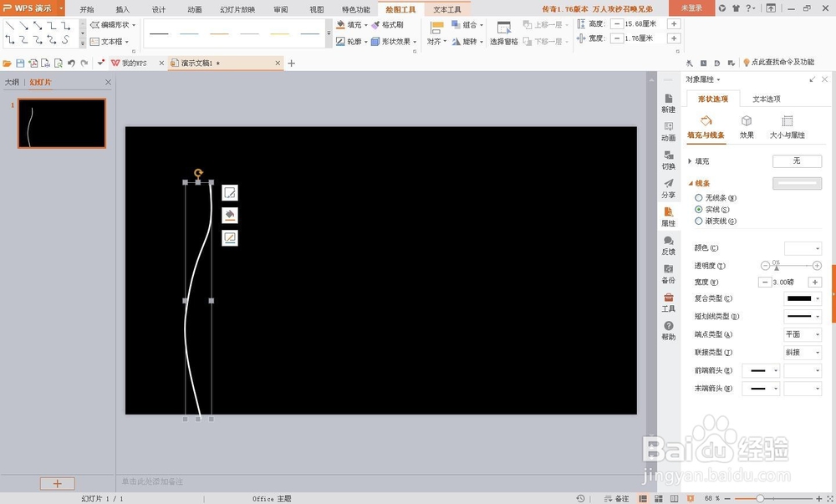Toggle the normal view button in status bar
Screen dimensions: 836x504
643,499
